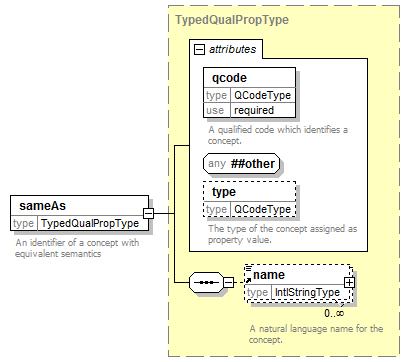
Task: Click the 0..∞ cardinality label
Action: pos(334,313)
